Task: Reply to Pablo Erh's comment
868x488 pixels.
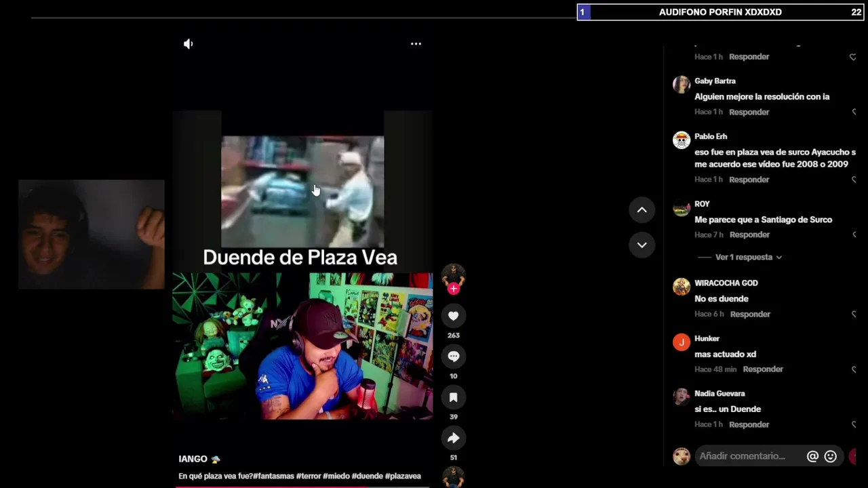Action: tap(749, 180)
